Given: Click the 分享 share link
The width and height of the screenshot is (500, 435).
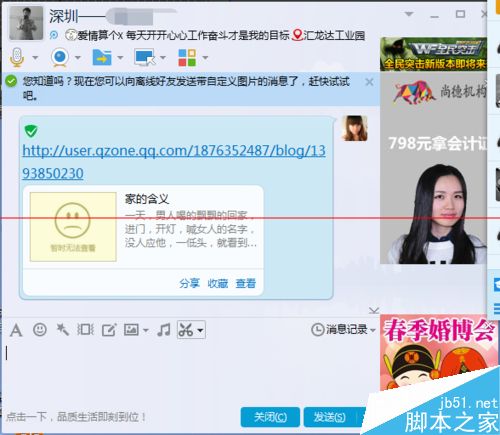Looking at the screenshot, I should click(x=189, y=283).
